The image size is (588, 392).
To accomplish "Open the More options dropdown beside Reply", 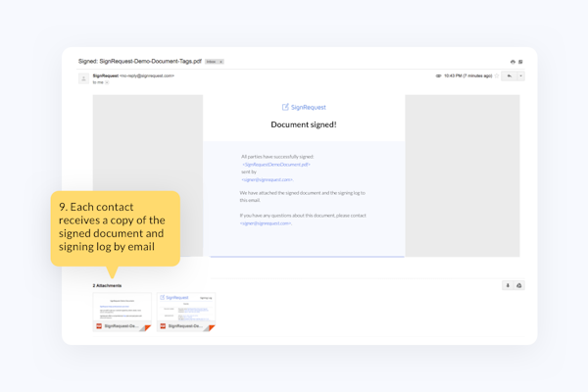I will [x=521, y=76].
